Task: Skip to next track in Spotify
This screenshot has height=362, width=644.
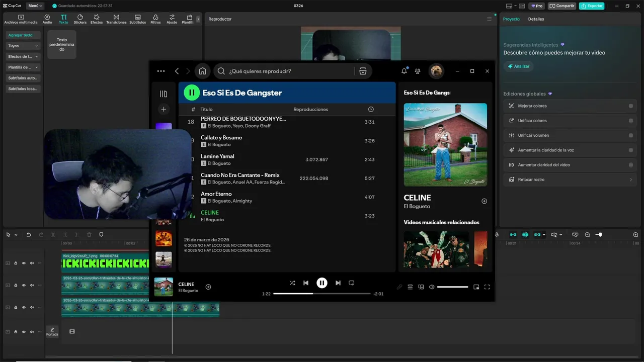Action: pos(338,283)
